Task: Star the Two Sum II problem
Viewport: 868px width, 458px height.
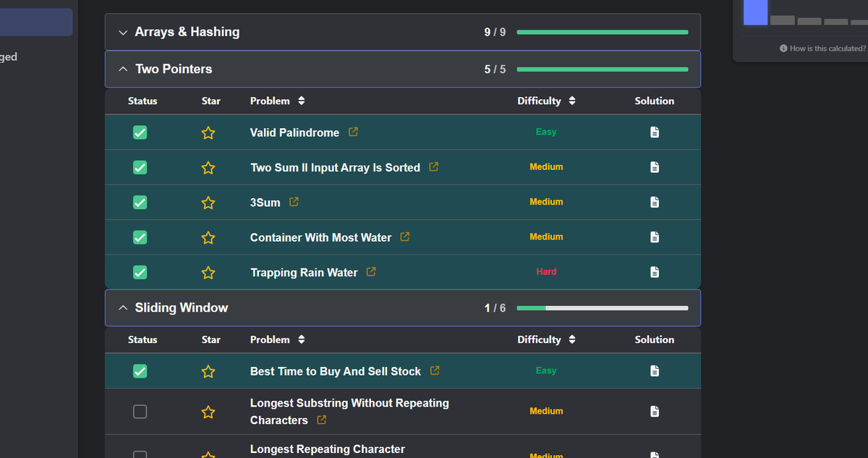Action: [x=208, y=168]
